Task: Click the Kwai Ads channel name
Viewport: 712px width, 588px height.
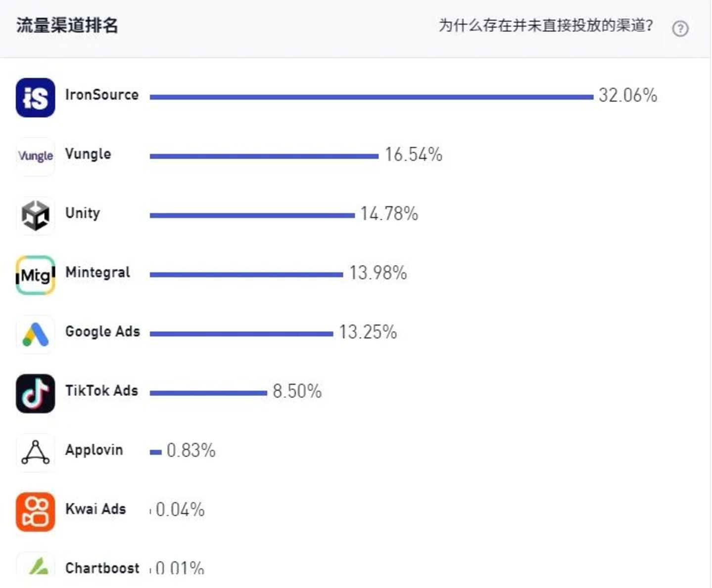Action: pos(95,509)
